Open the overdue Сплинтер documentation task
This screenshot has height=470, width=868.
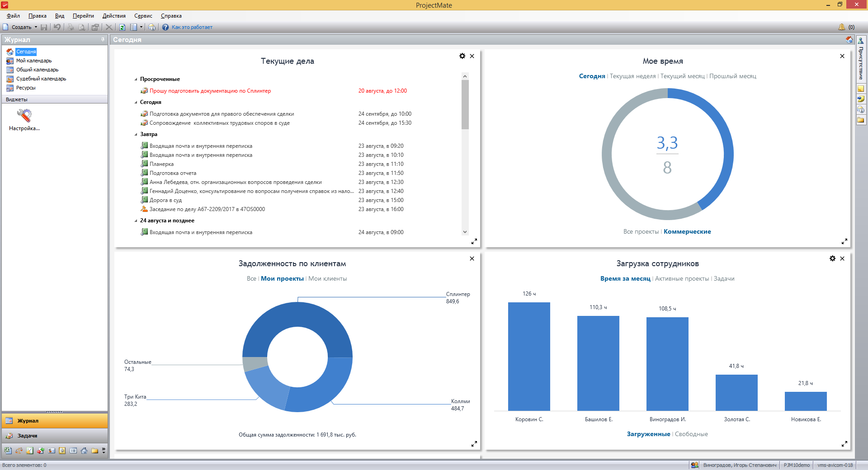pos(210,91)
